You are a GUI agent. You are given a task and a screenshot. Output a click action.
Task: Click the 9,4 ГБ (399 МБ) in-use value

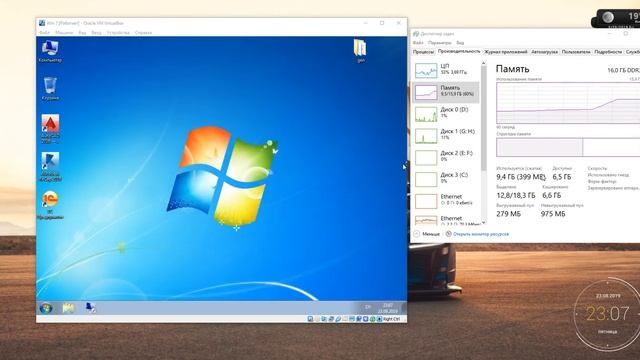(x=521, y=177)
